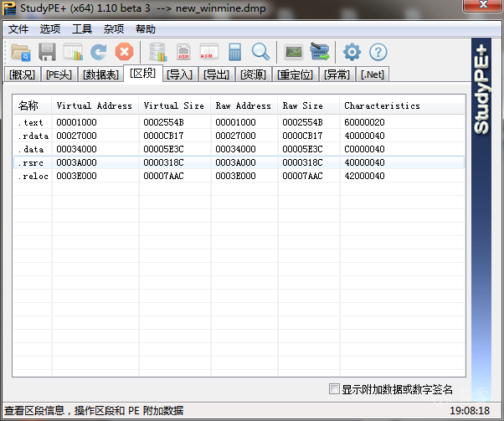Open settings with the gear icon

(x=352, y=52)
